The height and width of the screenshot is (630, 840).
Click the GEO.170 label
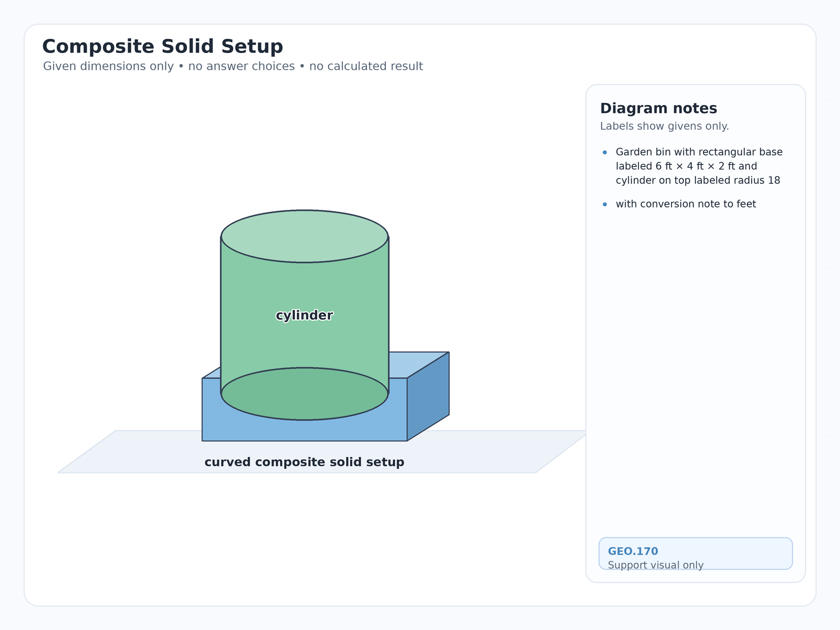click(x=633, y=551)
